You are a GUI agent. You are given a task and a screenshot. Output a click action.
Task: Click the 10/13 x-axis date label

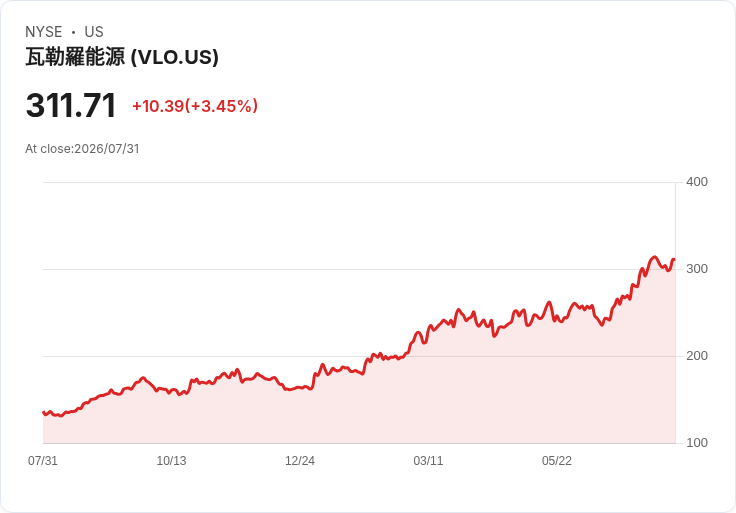pos(171,460)
